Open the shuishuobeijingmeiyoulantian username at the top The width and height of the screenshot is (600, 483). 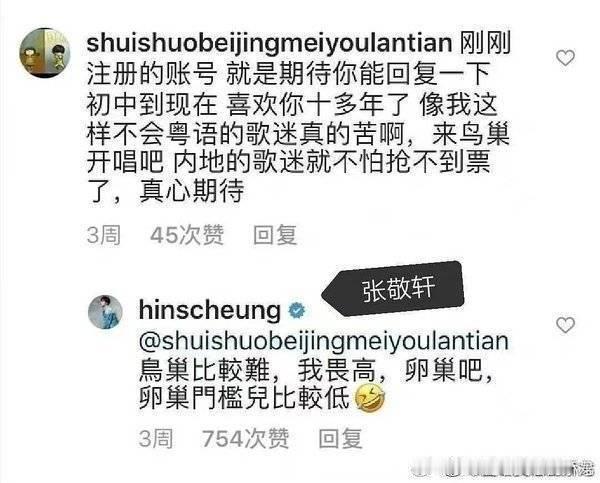tap(269, 43)
